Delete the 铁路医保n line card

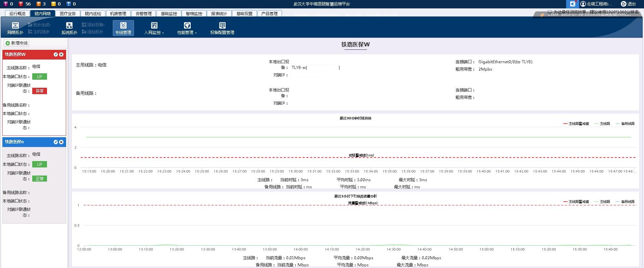point(61,142)
